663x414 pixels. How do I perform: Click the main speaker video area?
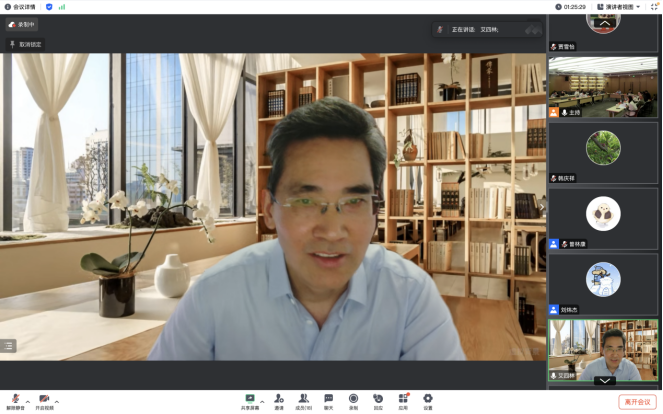pyautogui.click(x=273, y=207)
